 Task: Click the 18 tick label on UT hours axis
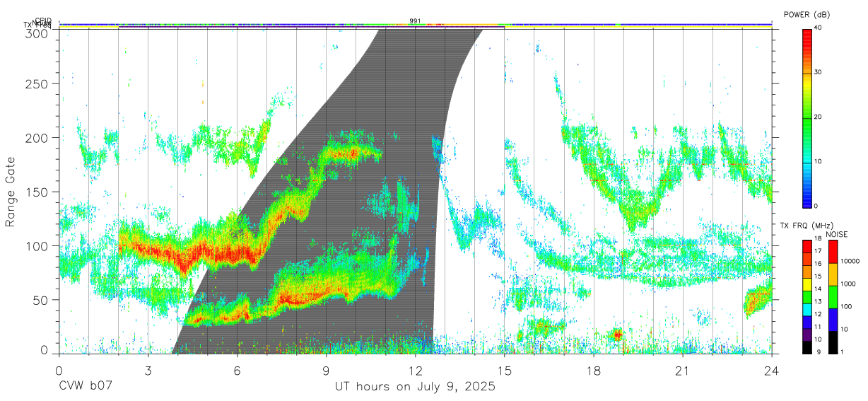tap(594, 371)
